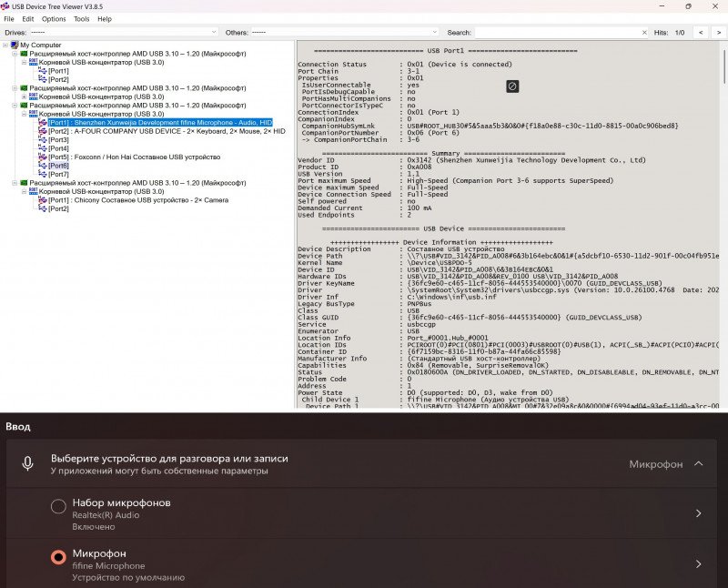Image resolution: width=728 pixels, height=588 pixels.
Task: Click the Chicony camera USB device icon
Action: pos(43,200)
